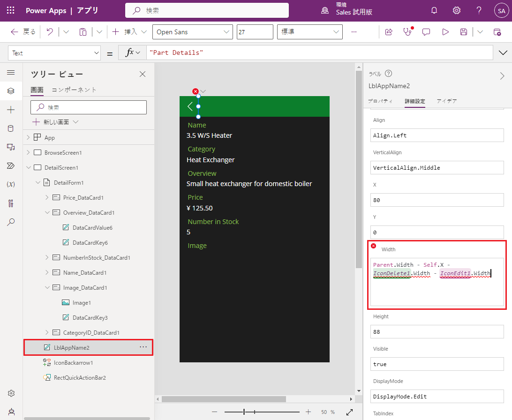Image resolution: width=512 pixels, height=420 pixels.
Task: Click the zoom slider handle
Action: click(244, 412)
